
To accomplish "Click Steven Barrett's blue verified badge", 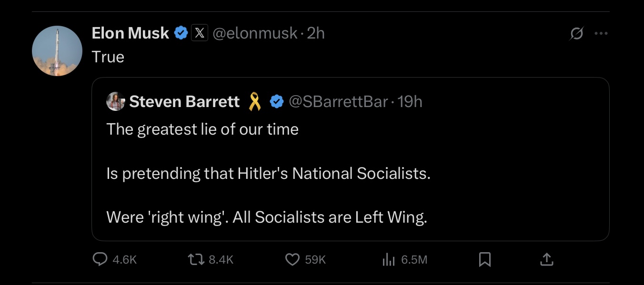I will pos(277,102).
